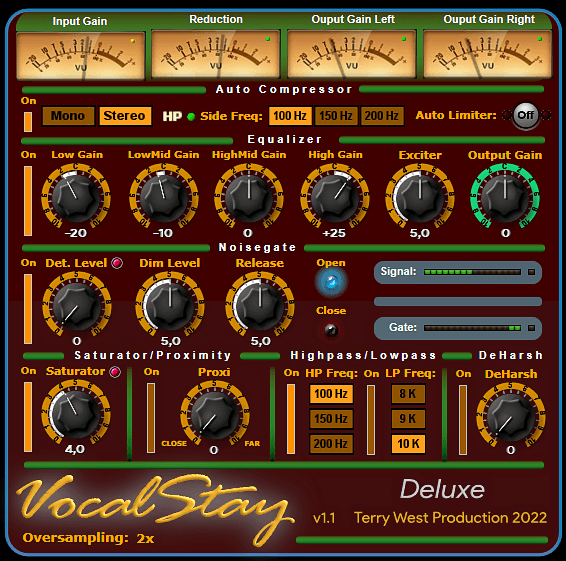
Task: Toggle the Saturator On switch
Action: point(28,417)
